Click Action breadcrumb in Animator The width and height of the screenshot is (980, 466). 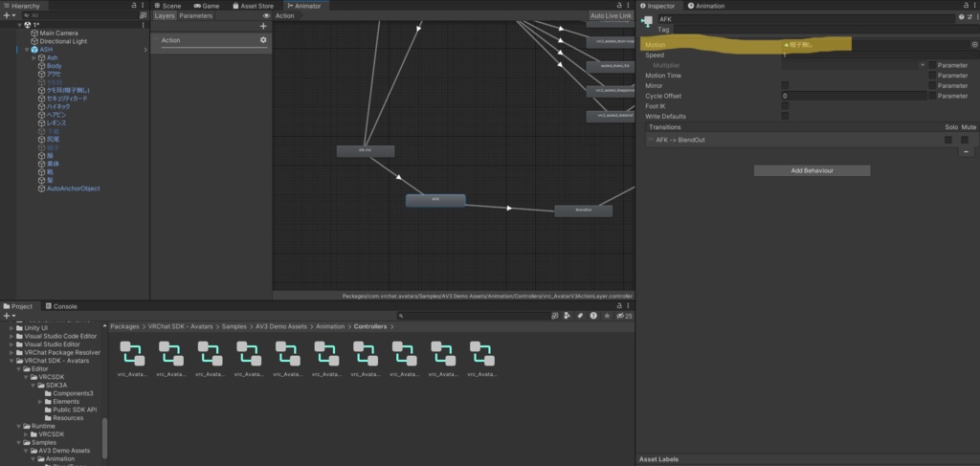click(x=284, y=15)
